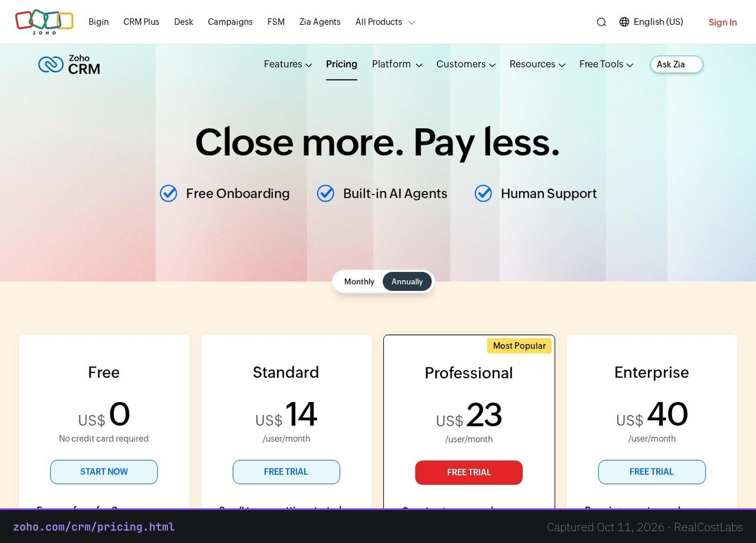Open Campaigns in top navigation
Screen dimensions: 756x543
click(230, 22)
